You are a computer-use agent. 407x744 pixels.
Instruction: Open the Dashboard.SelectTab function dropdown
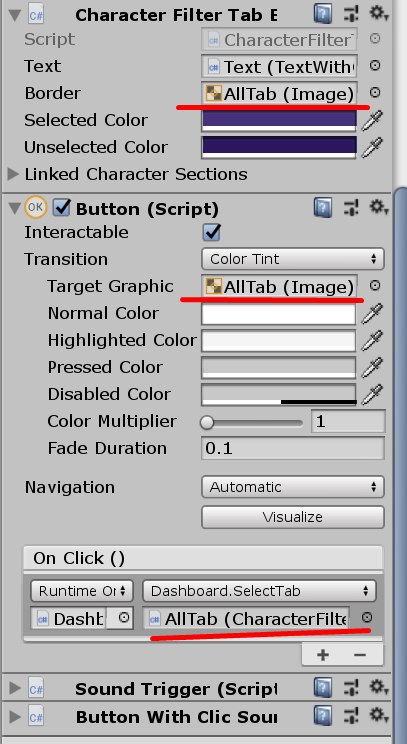[x=259, y=591]
